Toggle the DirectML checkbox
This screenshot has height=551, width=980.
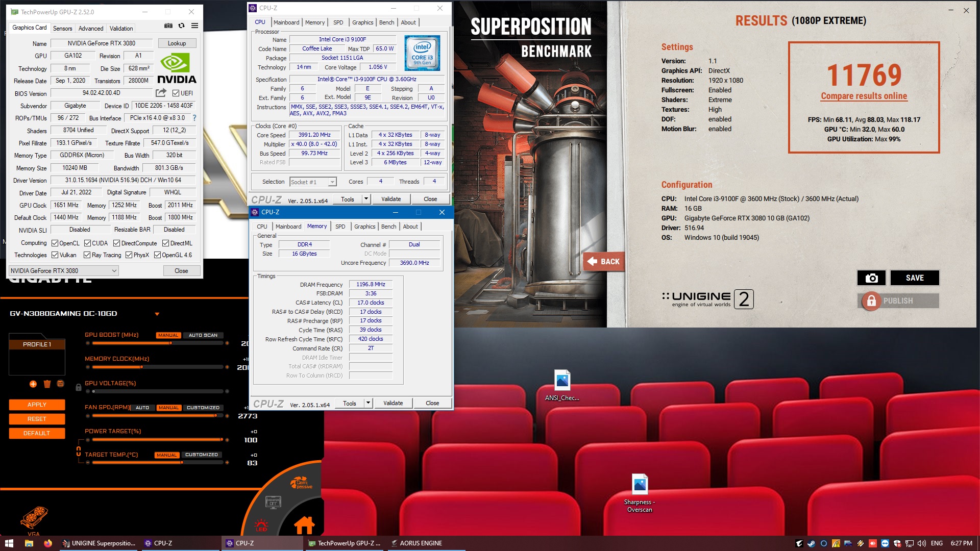tap(165, 243)
